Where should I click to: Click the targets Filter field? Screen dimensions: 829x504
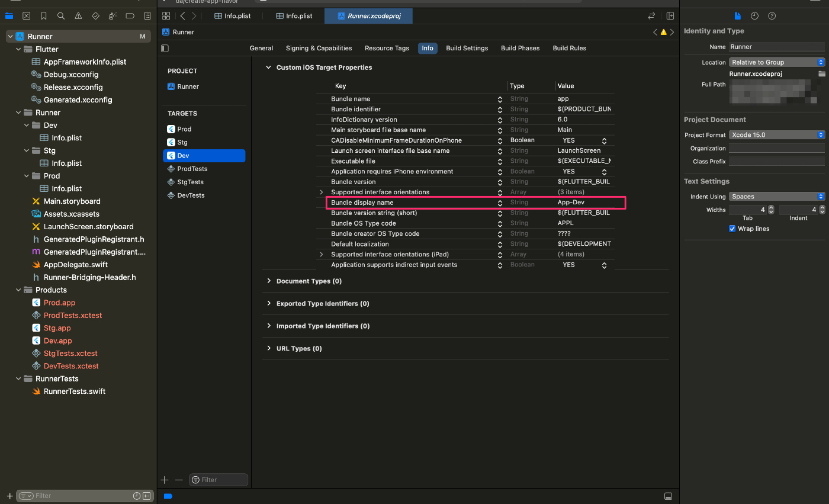[218, 480]
